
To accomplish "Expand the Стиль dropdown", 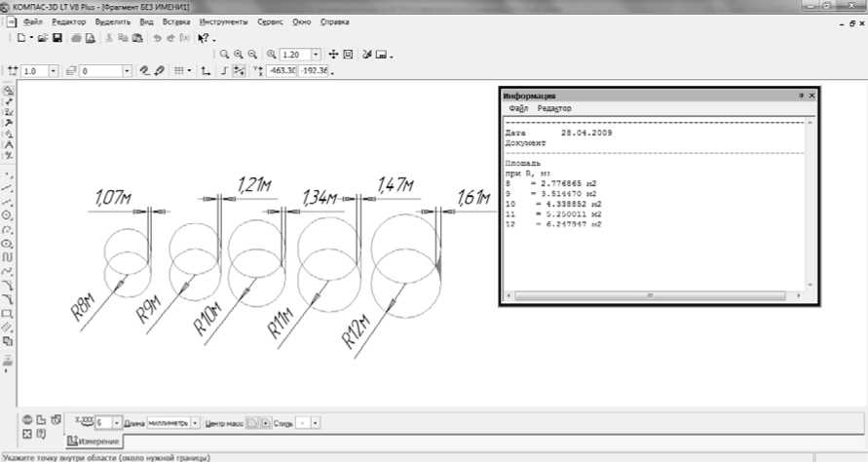I will pyautogui.click(x=315, y=423).
